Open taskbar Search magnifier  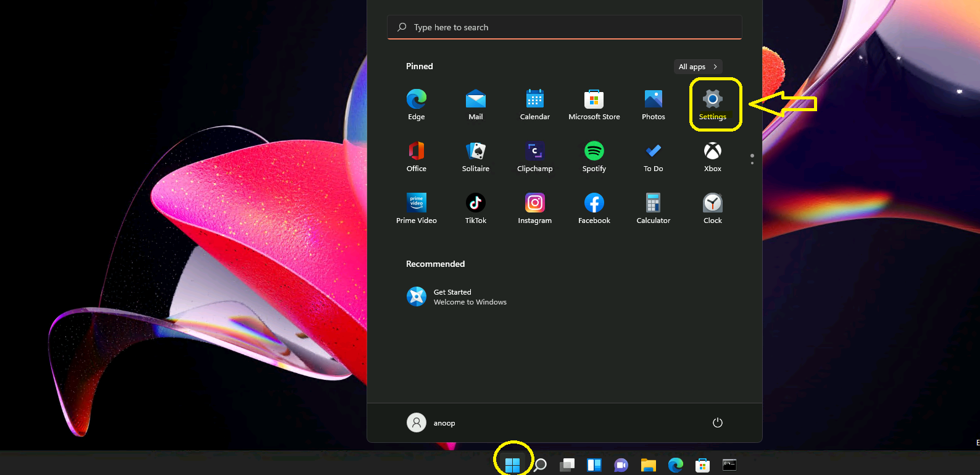point(540,465)
